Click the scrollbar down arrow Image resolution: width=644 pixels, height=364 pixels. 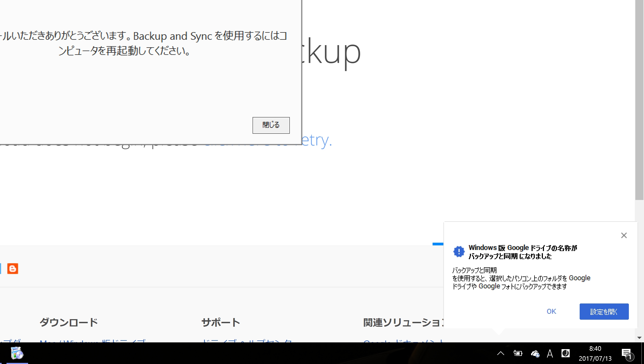[639, 338]
